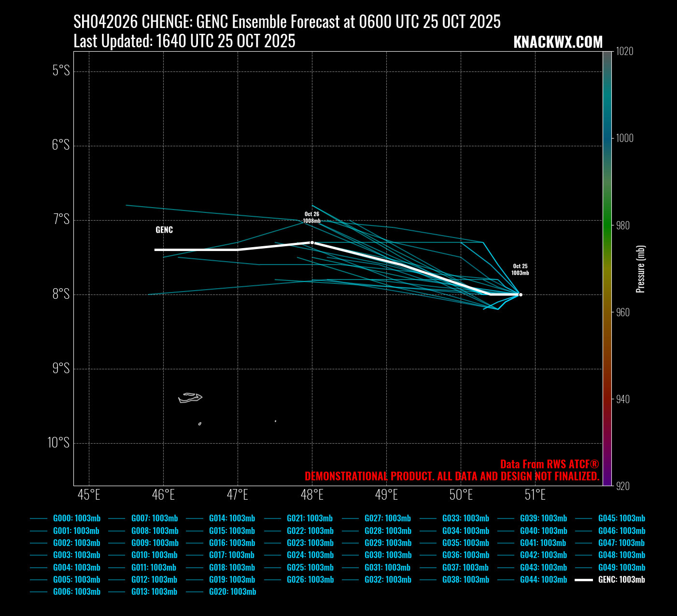Image resolution: width=677 pixels, height=616 pixels.
Task: Click the 48°E longitude axis label
Action: pyautogui.click(x=312, y=495)
